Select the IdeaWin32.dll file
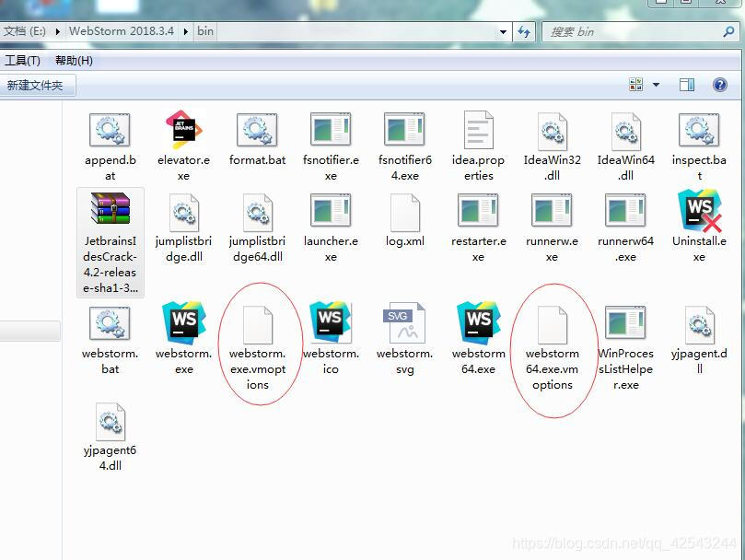 coord(553,146)
